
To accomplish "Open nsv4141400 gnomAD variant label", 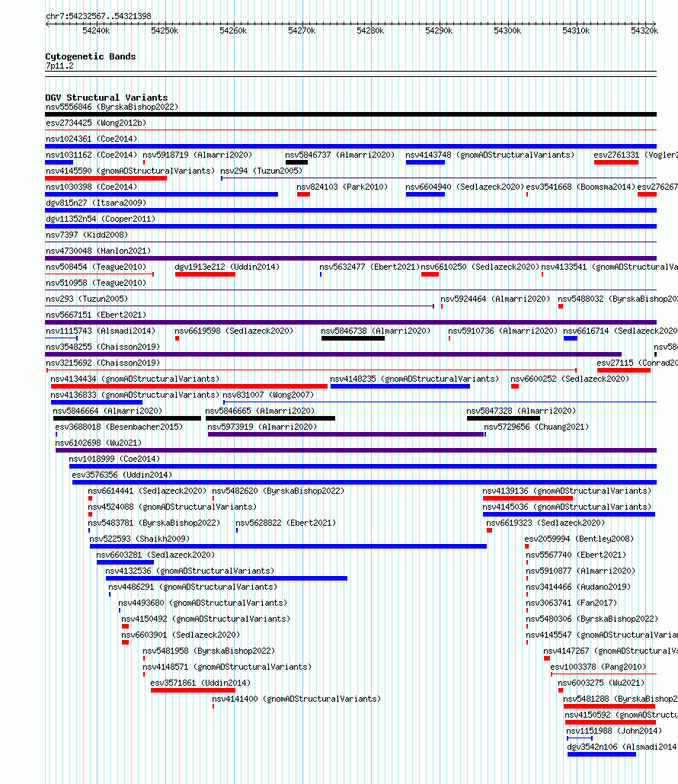I will pyautogui.click(x=296, y=699).
